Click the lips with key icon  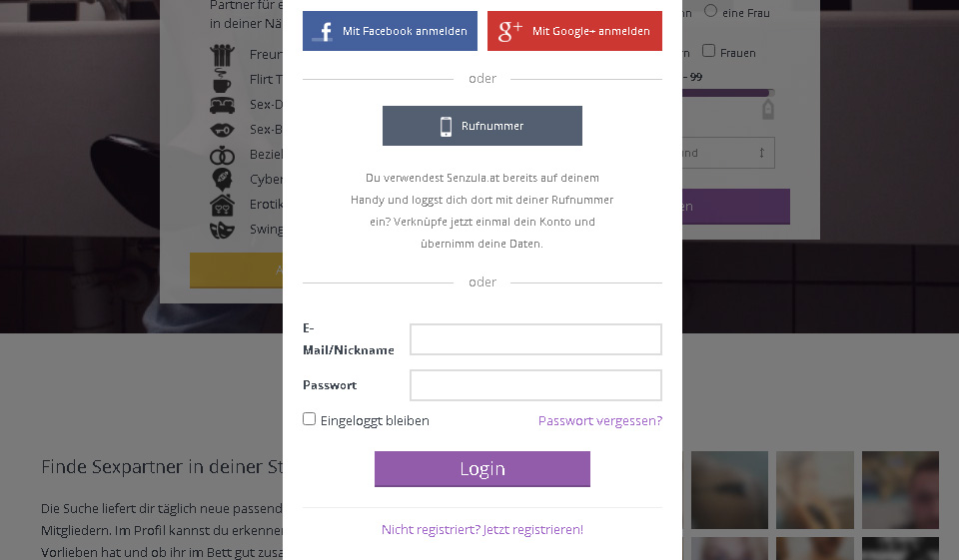[x=222, y=129]
